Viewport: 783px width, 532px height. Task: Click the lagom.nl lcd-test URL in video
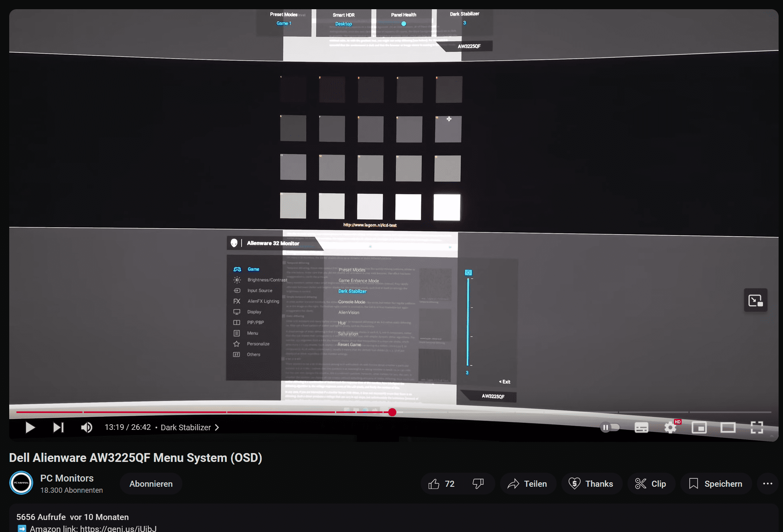pos(370,225)
